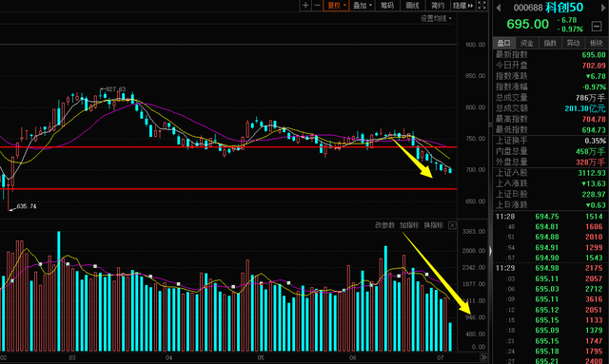The width and height of the screenshot is (609, 364).
Task: Zoom out the K-line chart with minus icon
Action: pyautogui.click(x=317, y=6)
